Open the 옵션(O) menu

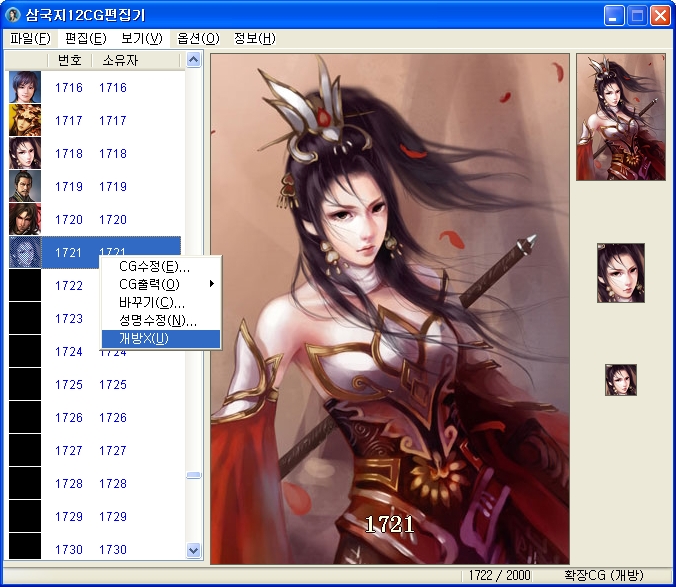pyautogui.click(x=198, y=39)
